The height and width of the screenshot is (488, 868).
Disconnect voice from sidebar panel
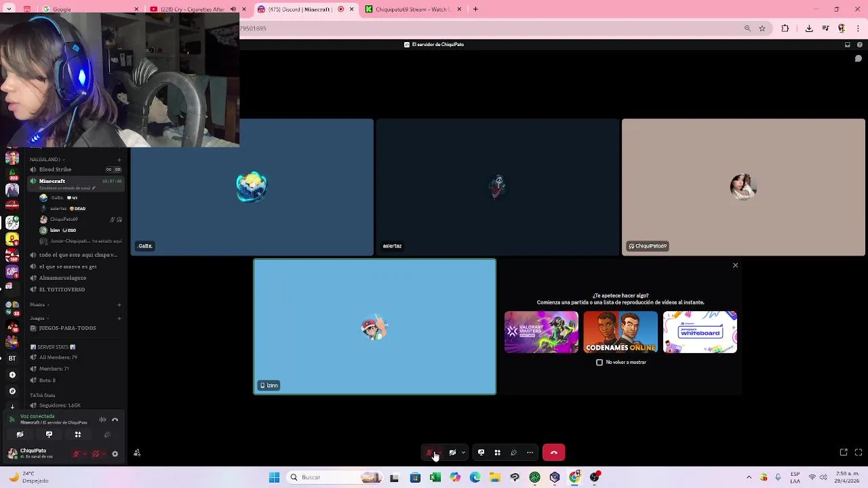tap(115, 420)
